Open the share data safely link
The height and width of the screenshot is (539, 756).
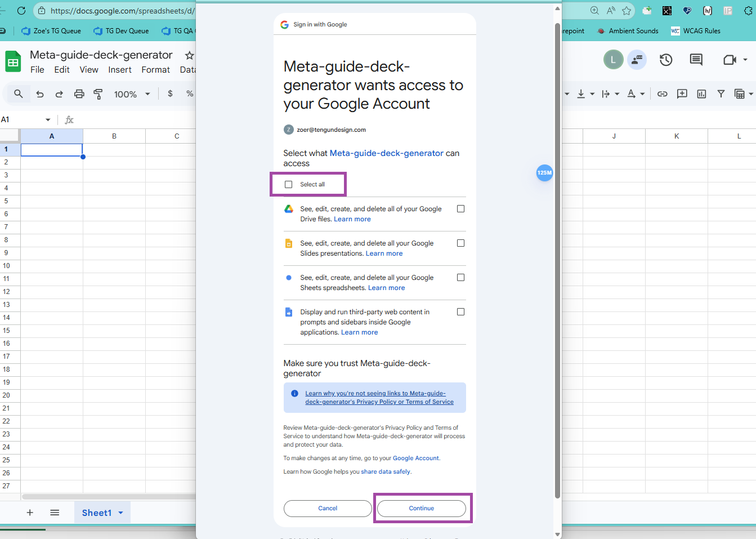(x=386, y=472)
